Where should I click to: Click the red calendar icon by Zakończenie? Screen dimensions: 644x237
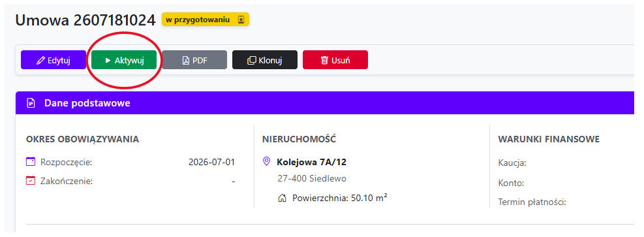[x=31, y=181]
